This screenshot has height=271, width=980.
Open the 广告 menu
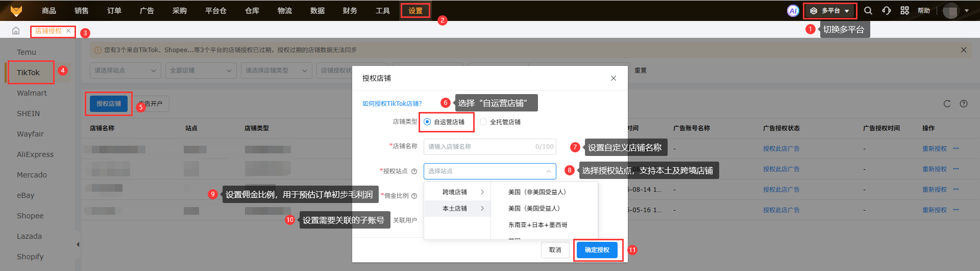(x=147, y=11)
